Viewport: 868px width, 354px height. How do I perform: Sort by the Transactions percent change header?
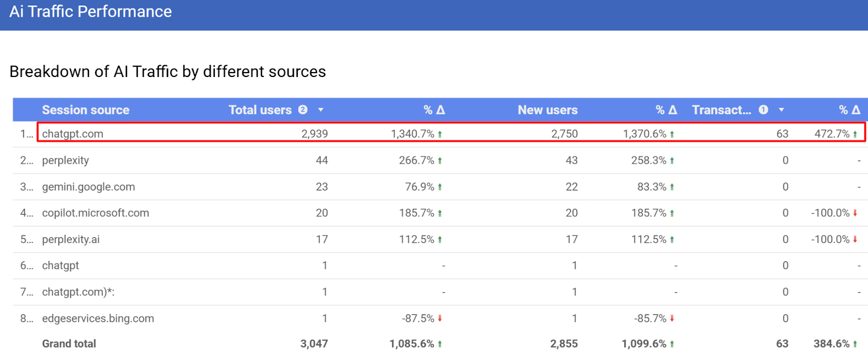[x=850, y=110]
